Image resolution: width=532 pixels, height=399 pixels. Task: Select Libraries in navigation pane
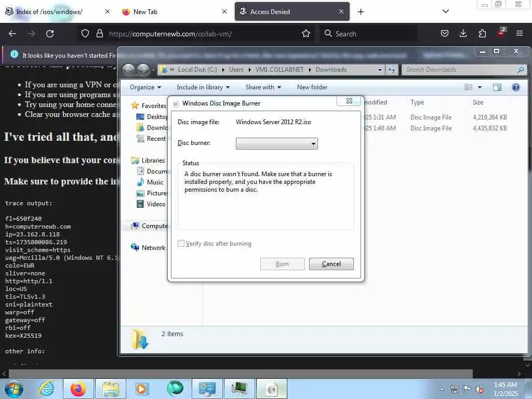pyautogui.click(x=148, y=160)
